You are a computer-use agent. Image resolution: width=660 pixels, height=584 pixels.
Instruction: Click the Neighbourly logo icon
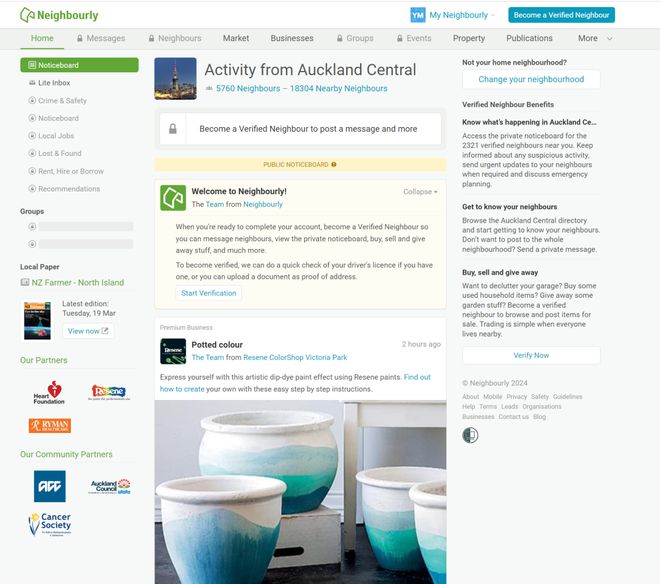(27, 15)
